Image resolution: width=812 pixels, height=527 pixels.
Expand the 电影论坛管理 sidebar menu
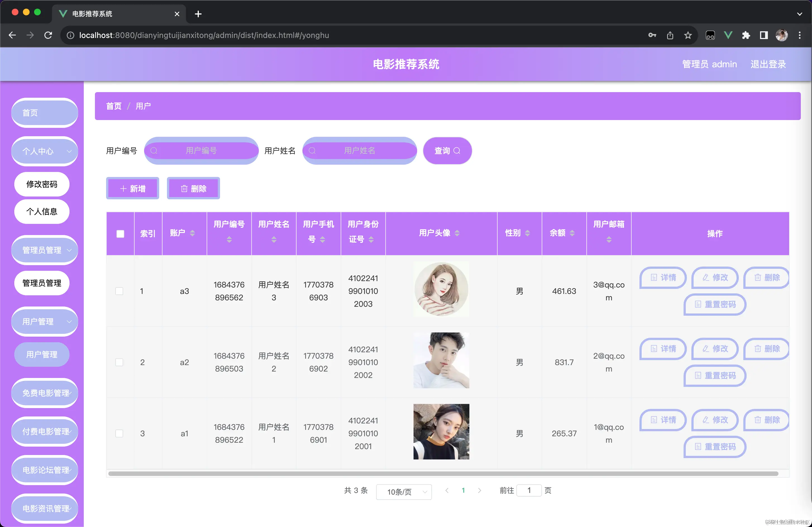45,470
